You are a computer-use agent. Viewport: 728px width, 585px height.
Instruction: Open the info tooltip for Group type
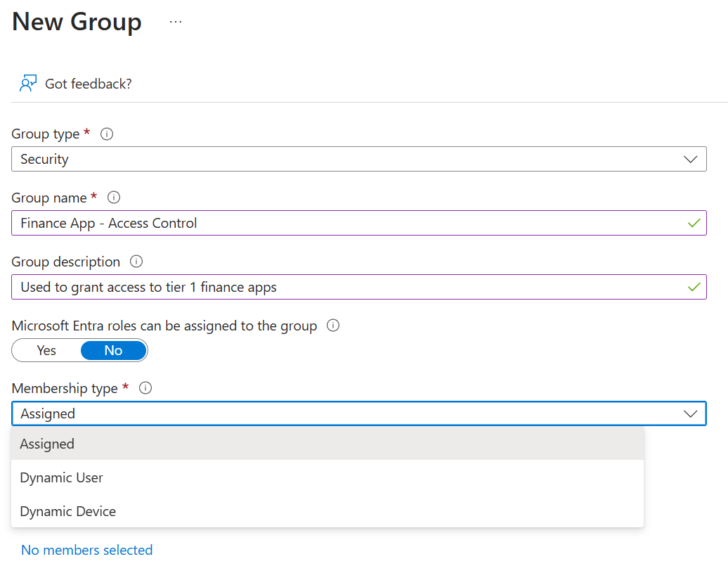click(106, 134)
